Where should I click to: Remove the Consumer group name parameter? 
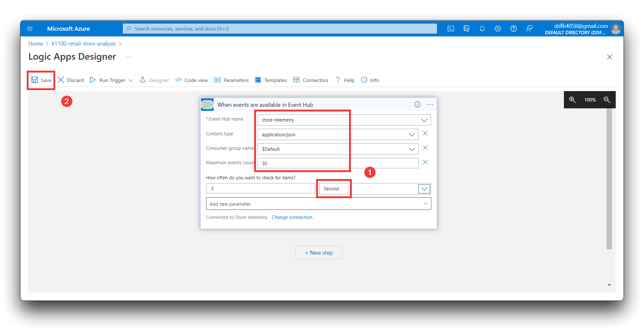425,148
